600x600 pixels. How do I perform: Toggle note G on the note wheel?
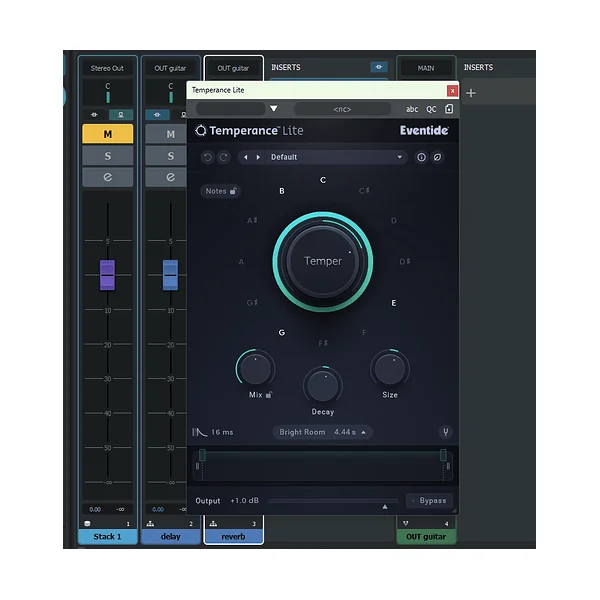[x=282, y=333]
